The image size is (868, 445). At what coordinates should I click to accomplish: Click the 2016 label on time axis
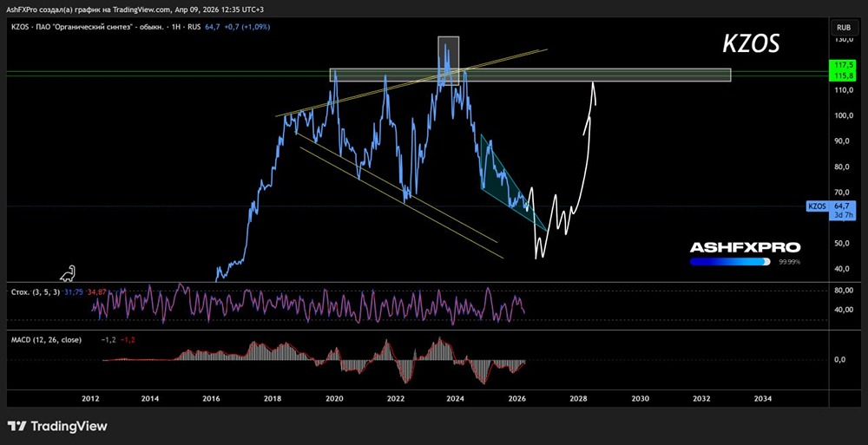coord(212,398)
